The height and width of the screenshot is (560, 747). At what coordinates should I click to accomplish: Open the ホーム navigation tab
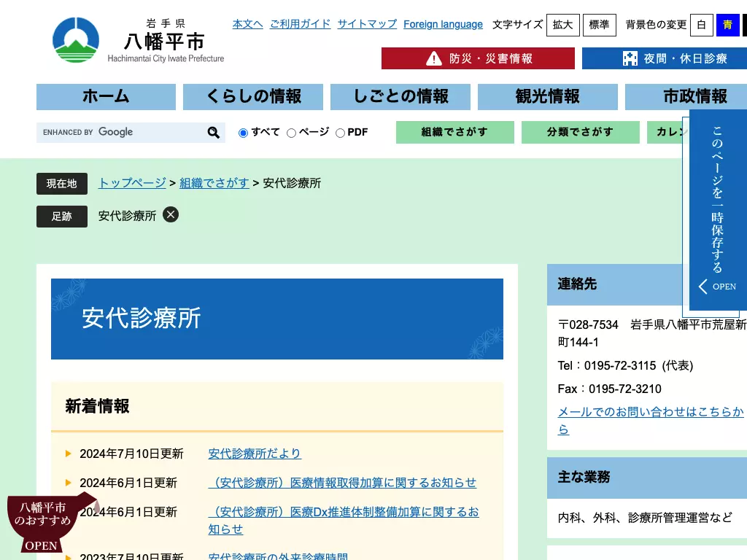click(106, 97)
